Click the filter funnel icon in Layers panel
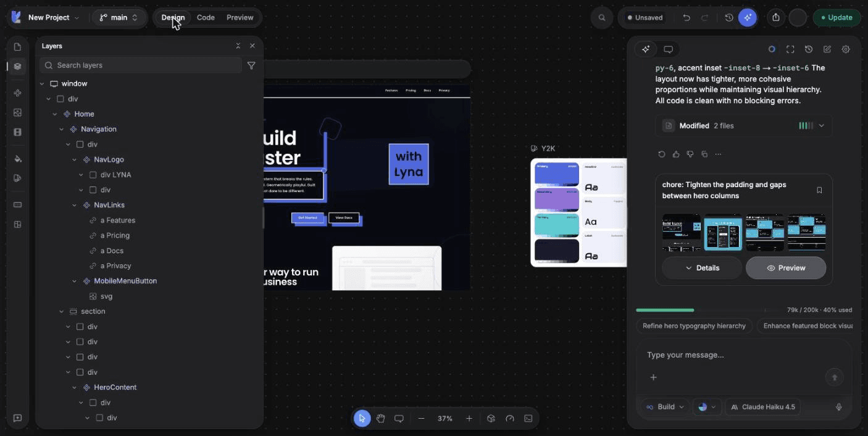 click(x=251, y=65)
